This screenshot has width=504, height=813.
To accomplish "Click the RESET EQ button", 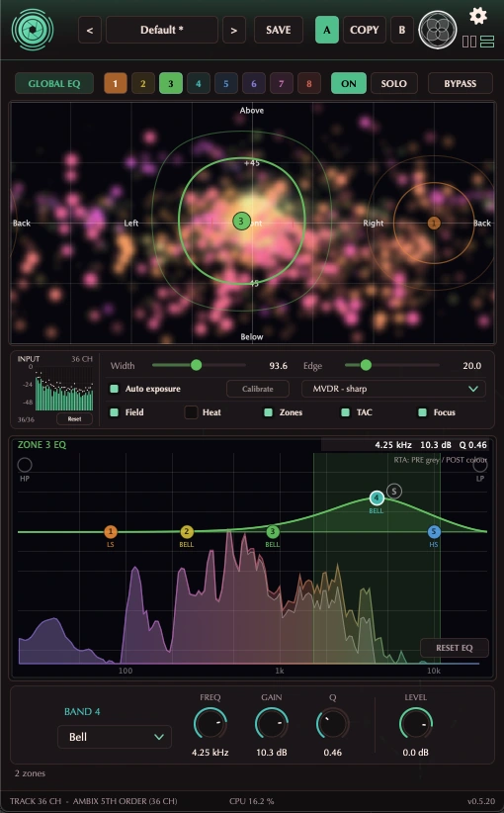I will tap(455, 647).
